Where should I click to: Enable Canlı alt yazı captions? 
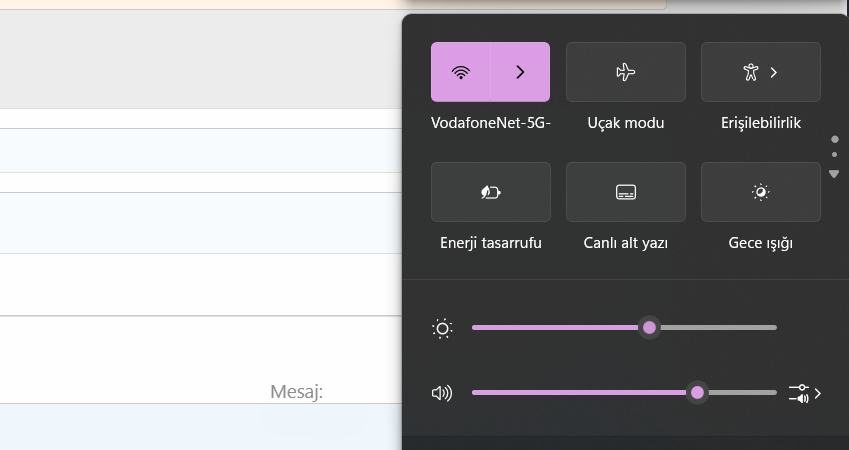point(626,192)
